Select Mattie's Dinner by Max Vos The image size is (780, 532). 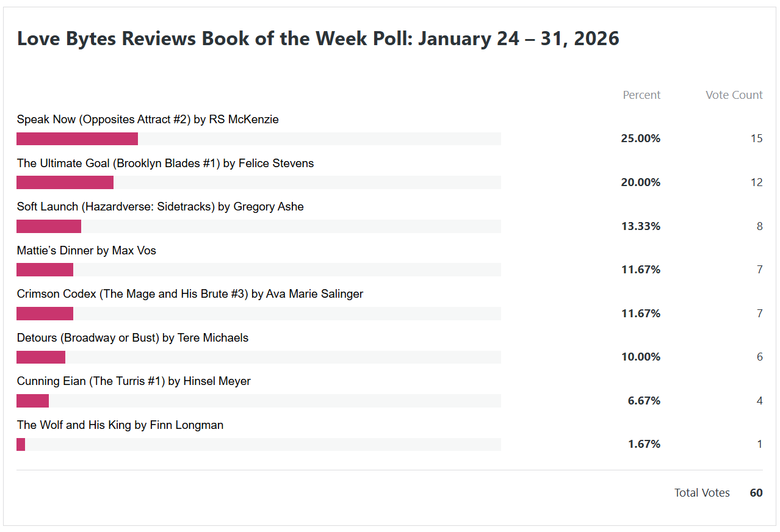(x=87, y=251)
